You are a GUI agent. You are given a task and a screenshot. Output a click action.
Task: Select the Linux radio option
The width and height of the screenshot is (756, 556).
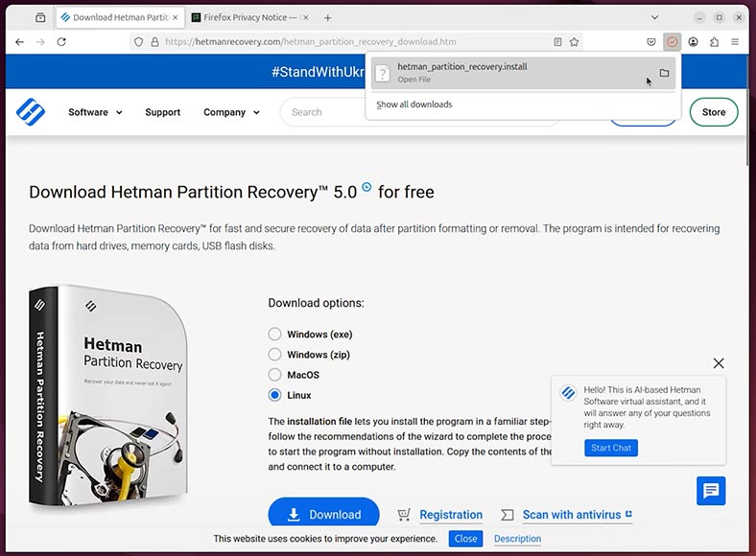(x=274, y=395)
